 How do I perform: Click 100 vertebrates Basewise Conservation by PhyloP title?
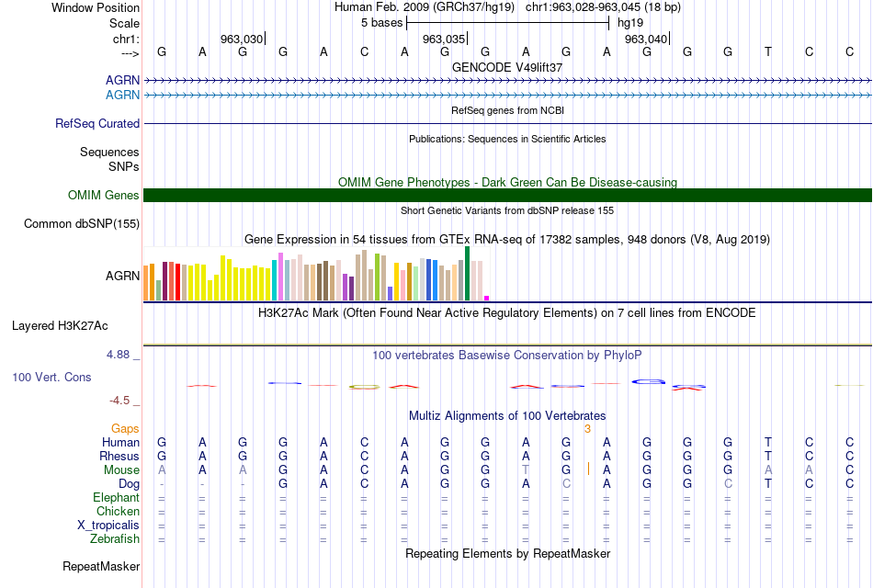pos(507,356)
